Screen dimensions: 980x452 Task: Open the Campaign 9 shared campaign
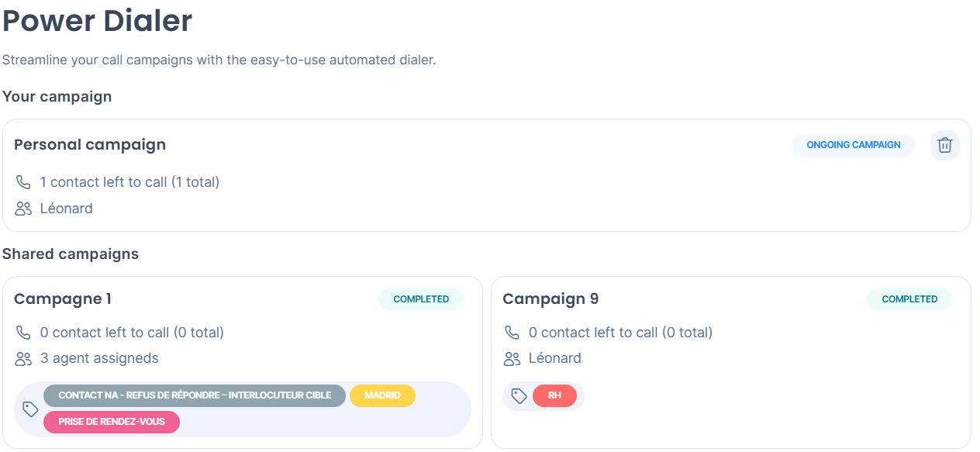[550, 299]
